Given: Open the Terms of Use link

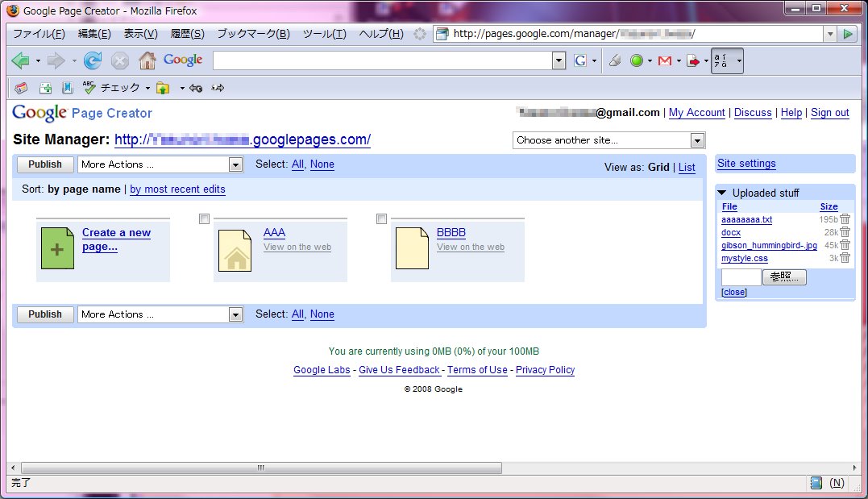Looking at the screenshot, I should 477,370.
